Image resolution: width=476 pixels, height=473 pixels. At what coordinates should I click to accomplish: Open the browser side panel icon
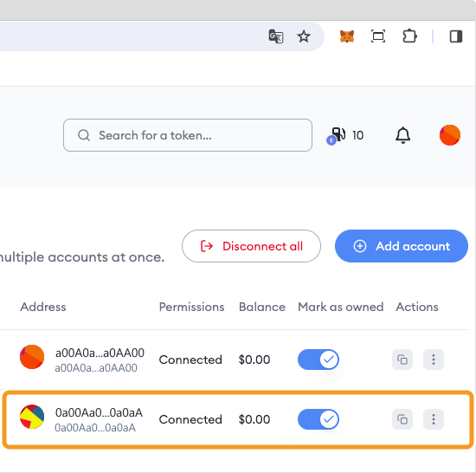[x=456, y=36]
